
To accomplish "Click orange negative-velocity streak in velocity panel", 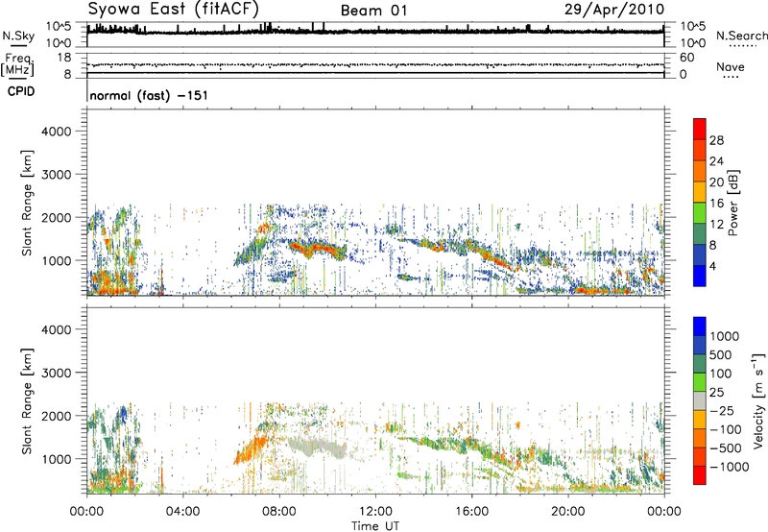I will pos(251,449).
